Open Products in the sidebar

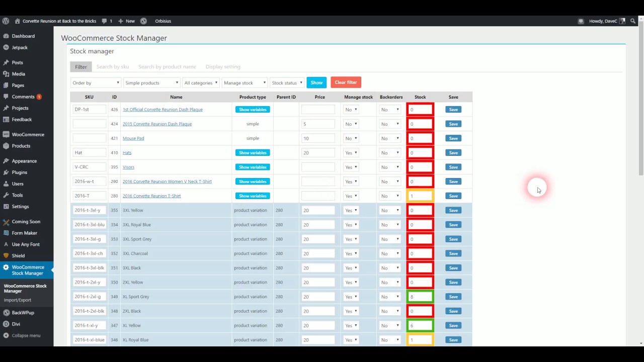point(21,146)
